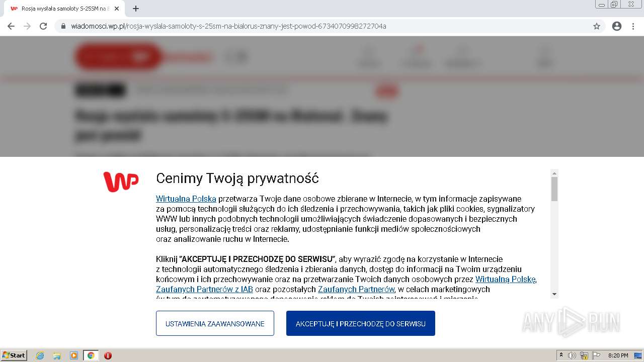Open Chrome three-dot menu
This screenshot has width=644, height=362.
point(633,26)
